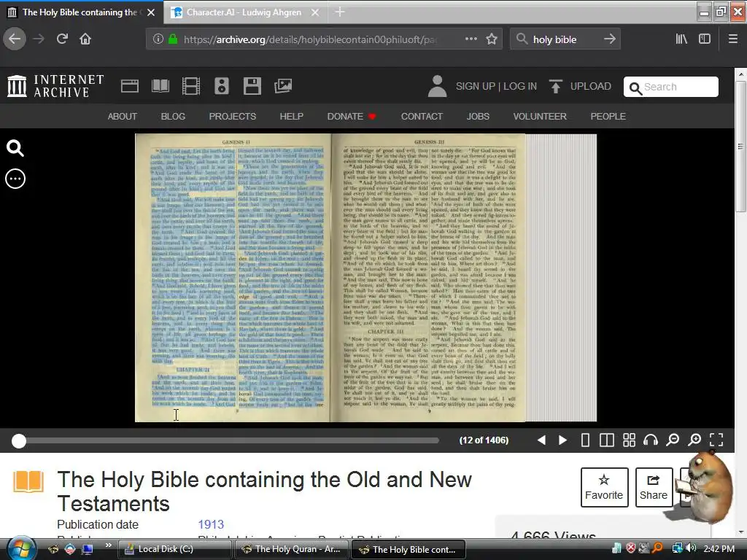The width and height of the screenshot is (747, 560).
Task: Switch to one-page view
Action: 585,440
